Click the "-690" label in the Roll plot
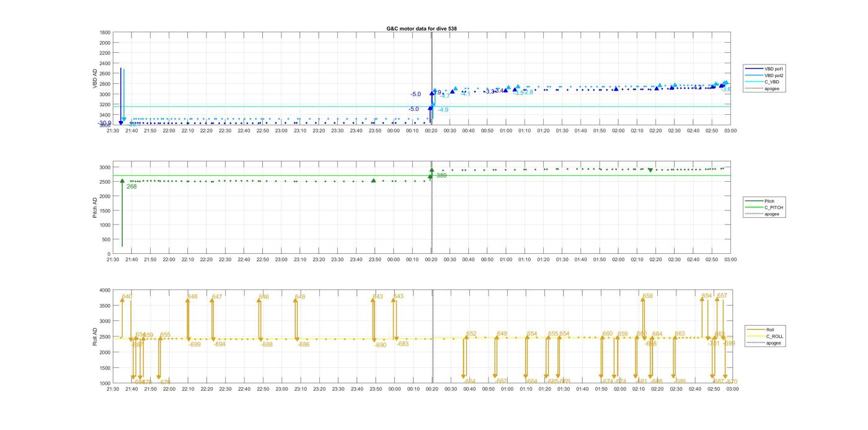 coord(380,345)
